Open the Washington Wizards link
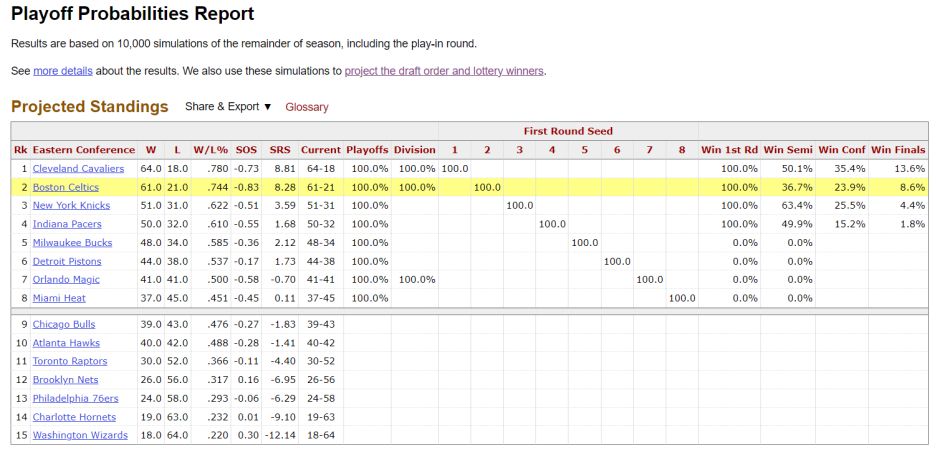Viewport: 940px width, 459px height. pos(80,435)
